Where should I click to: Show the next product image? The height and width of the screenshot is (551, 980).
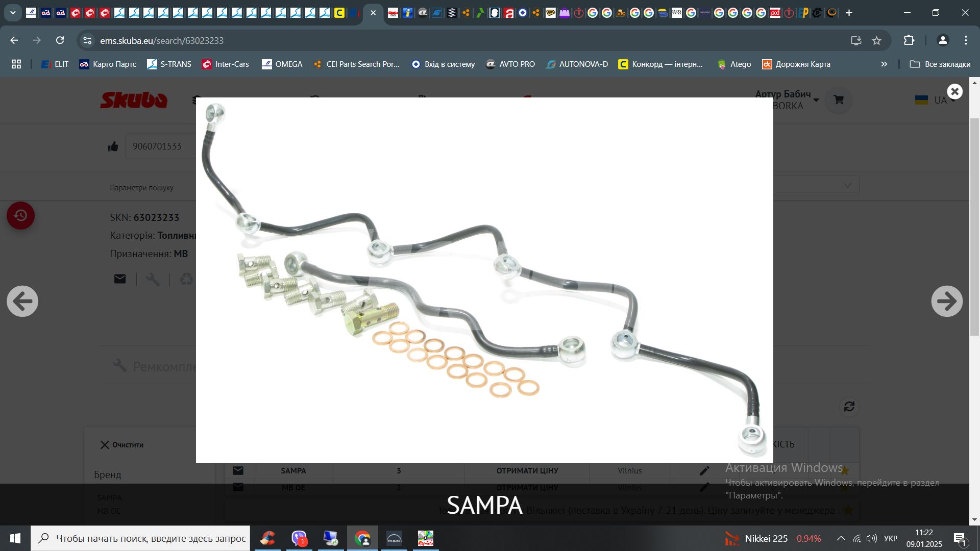point(947,301)
